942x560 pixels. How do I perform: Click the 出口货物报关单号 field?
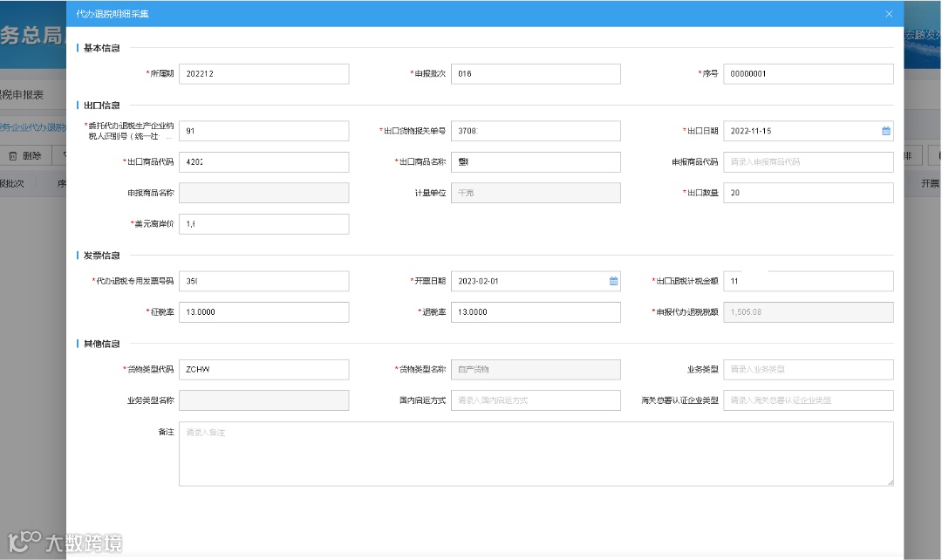tap(536, 131)
